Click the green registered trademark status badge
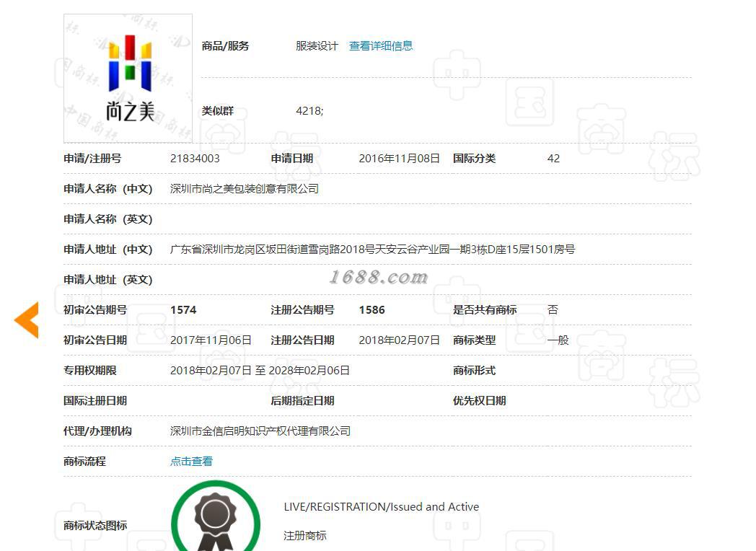756x551 pixels. pyautogui.click(x=216, y=516)
